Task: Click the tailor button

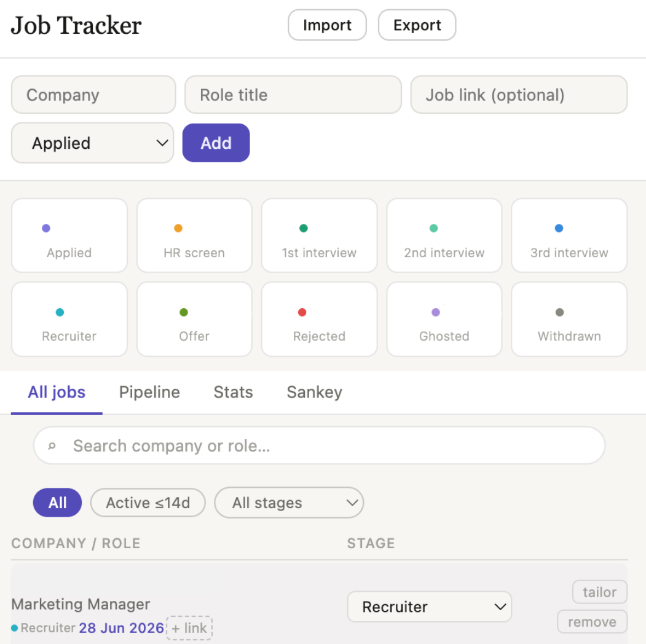Action: click(600, 592)
